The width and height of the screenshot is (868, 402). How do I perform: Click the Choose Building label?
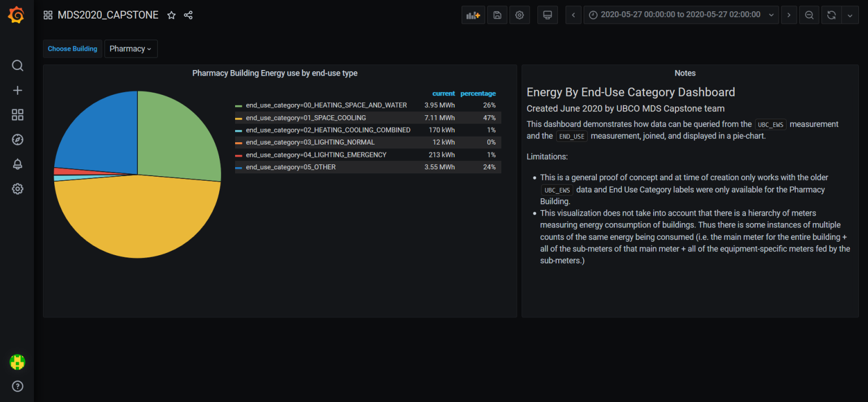pos(72,49)
